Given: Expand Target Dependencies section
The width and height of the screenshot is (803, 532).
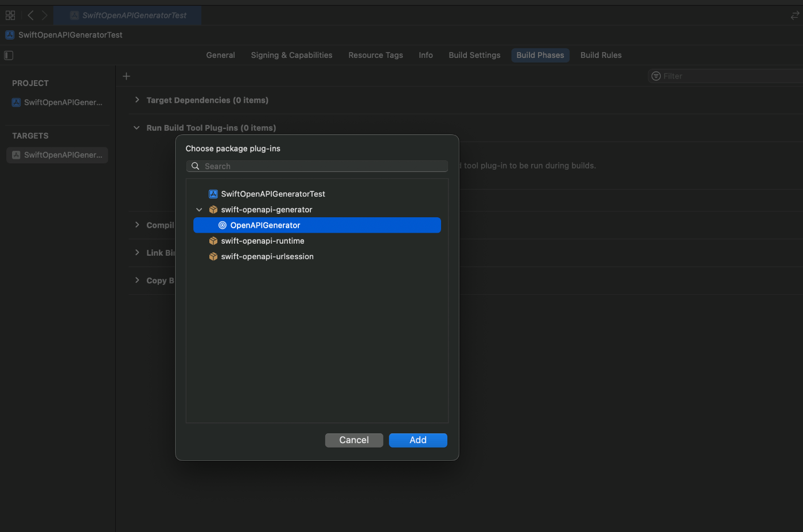Looking at the screenshot, I should pyautogui.click(x=137, y=100).
